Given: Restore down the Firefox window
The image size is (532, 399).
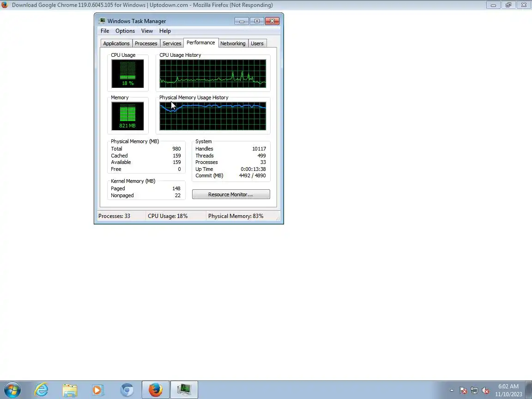Looking at the screenshot, I should (508, 5).
